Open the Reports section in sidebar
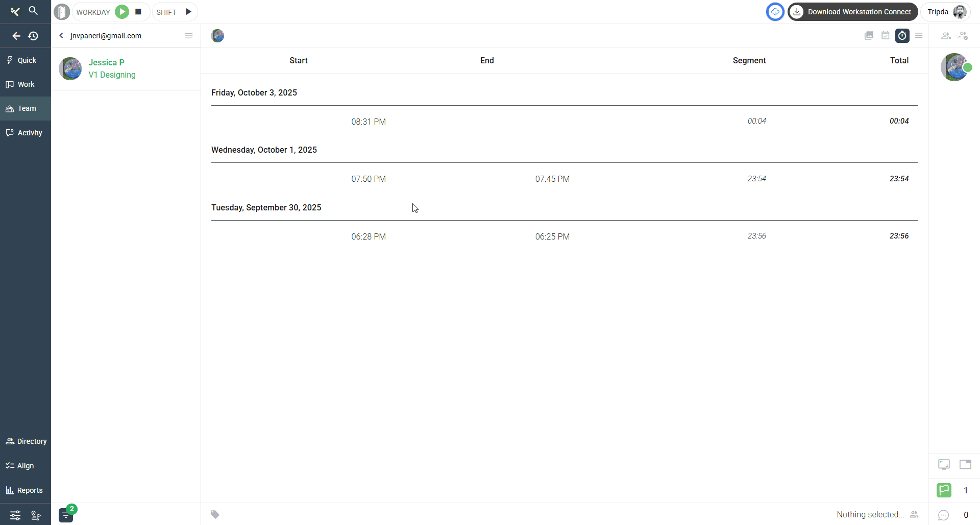 point(24,490)
